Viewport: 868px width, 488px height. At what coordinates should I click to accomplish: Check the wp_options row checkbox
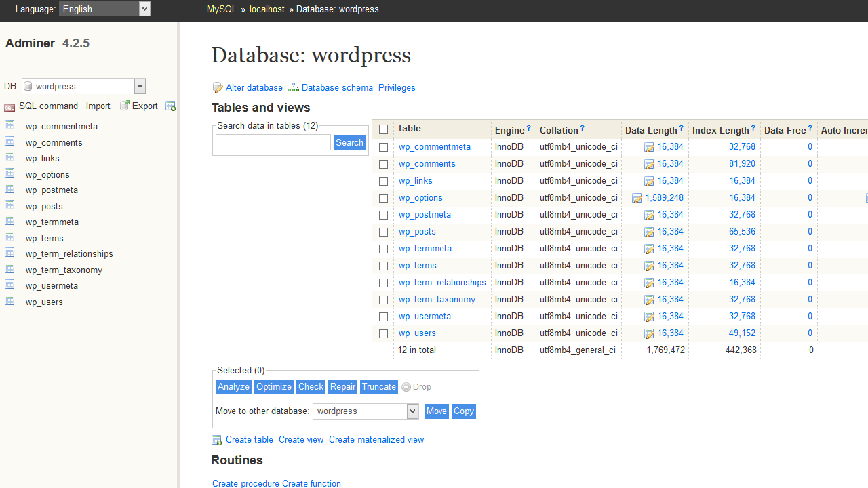tap(383, 198)
